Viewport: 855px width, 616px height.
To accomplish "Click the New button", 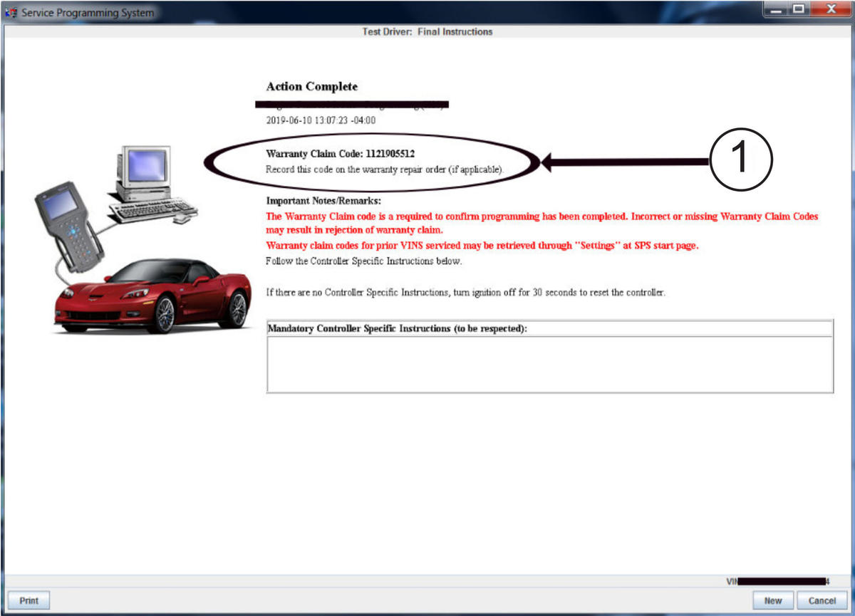I will tap(772, 600).
